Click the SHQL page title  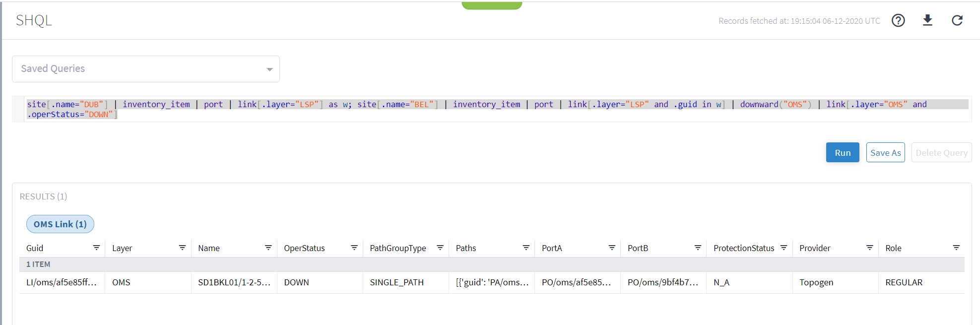tap(34, 20)
